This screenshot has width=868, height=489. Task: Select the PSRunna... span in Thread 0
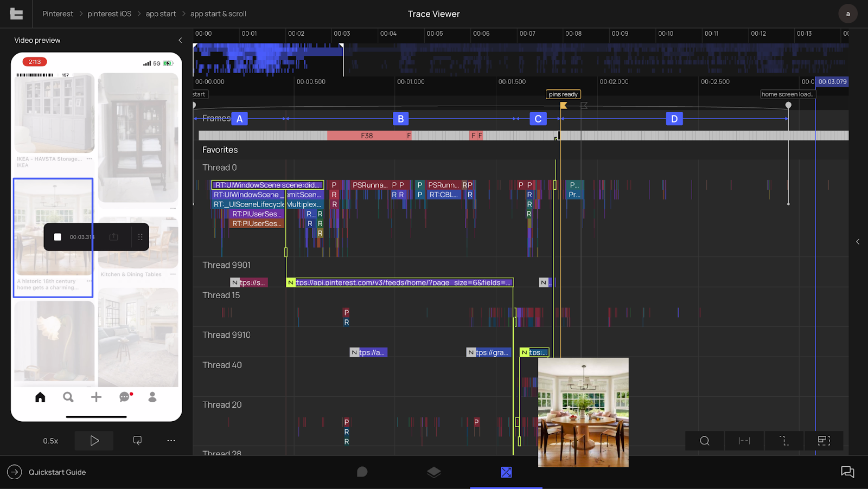coord(369,185)
